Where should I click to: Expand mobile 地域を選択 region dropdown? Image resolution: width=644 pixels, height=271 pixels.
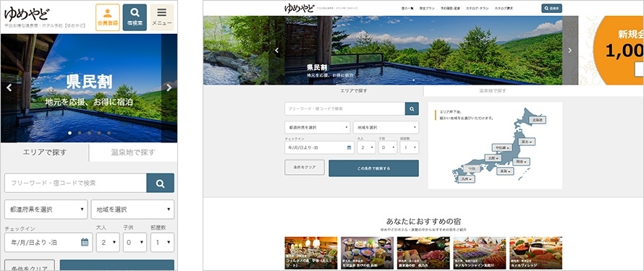pyautogui.click(x=132, y=210)
